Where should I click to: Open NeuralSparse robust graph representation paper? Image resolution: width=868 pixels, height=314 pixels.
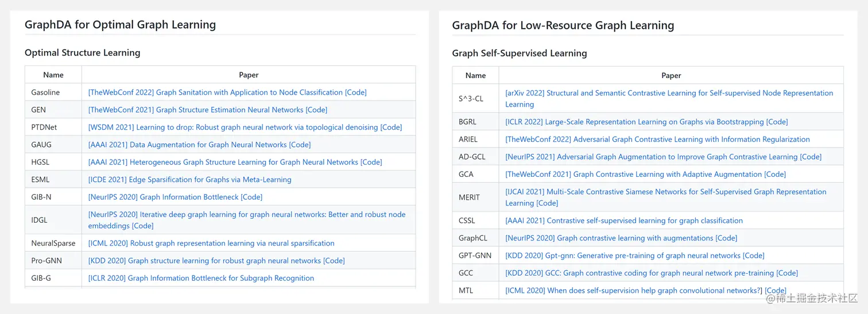pos(211,243)
